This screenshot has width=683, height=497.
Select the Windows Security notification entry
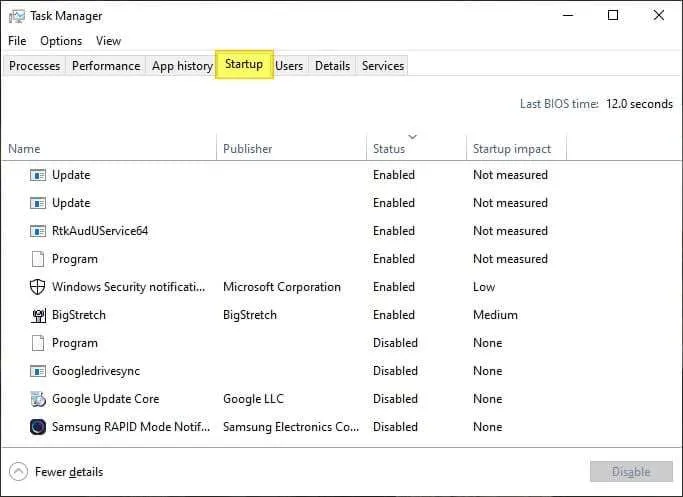(x=128, y=287)
